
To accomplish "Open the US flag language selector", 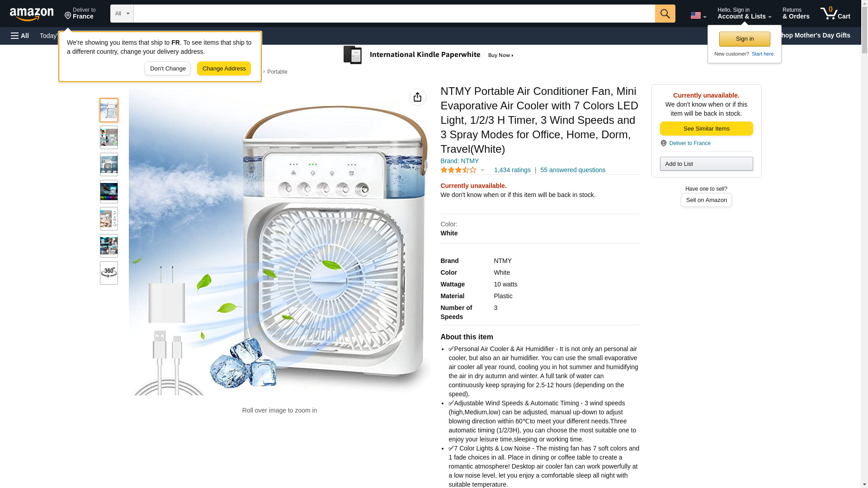I will [698, 15].
